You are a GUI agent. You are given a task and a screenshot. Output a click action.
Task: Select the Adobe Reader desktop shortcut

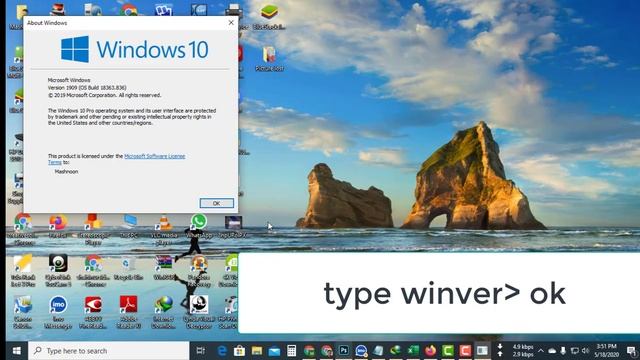[129, 312]
